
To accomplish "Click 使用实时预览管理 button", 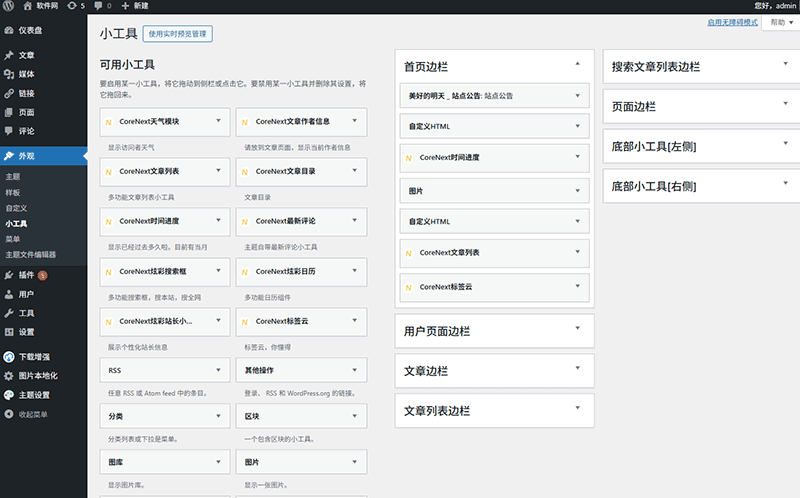I will tap(178, 34).
